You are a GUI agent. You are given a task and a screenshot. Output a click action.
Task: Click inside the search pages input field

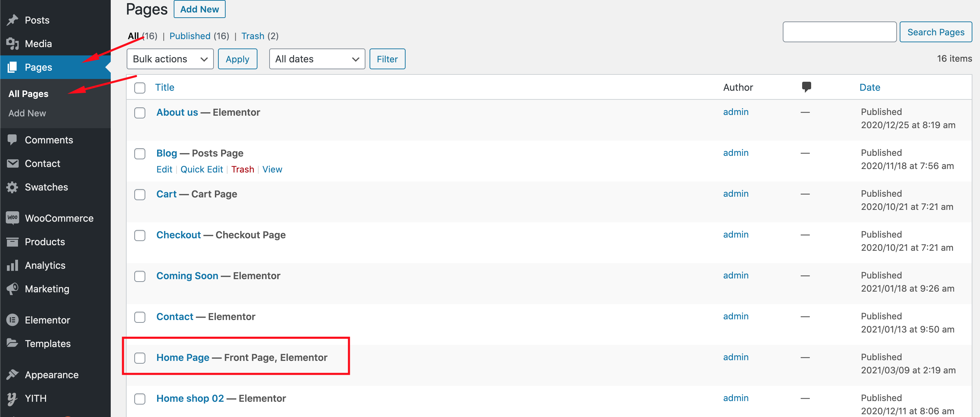(x=839, y=32)
